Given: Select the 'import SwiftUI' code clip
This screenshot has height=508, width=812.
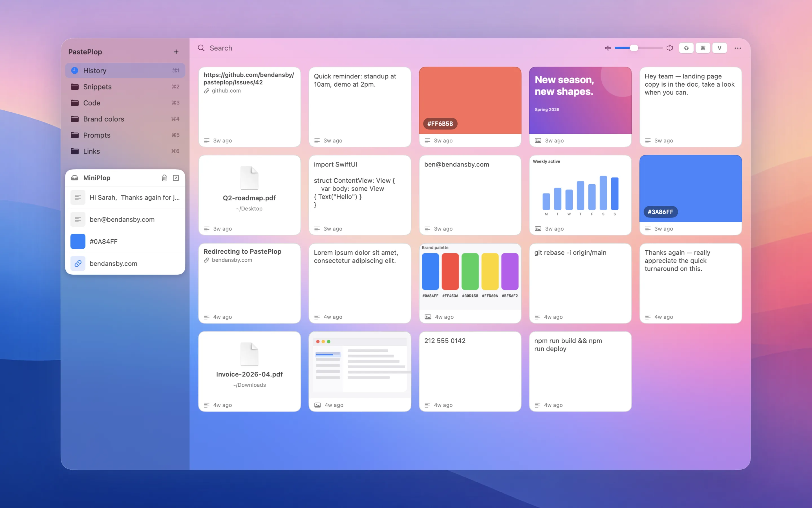Looking at the screenshot, I should (360, 195).
